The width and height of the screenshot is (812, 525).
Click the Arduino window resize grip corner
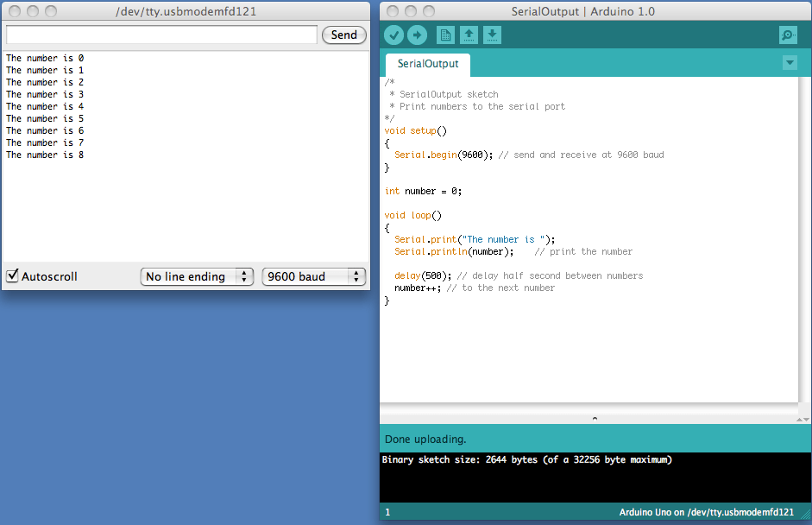point(806,514)
